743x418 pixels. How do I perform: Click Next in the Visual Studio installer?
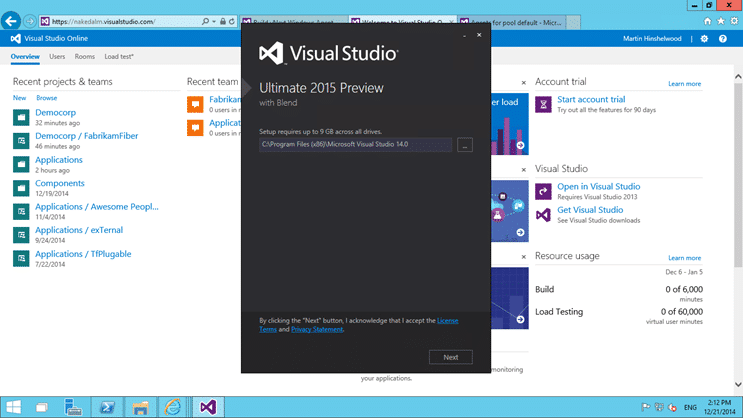coord(451,357)
